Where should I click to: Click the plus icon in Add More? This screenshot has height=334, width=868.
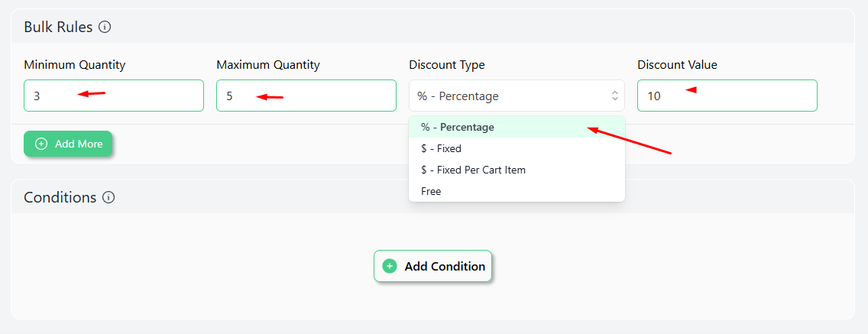point(41,144)
